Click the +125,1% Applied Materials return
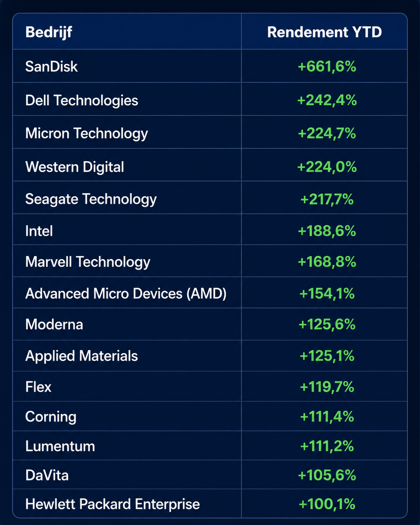 point(327,356)
